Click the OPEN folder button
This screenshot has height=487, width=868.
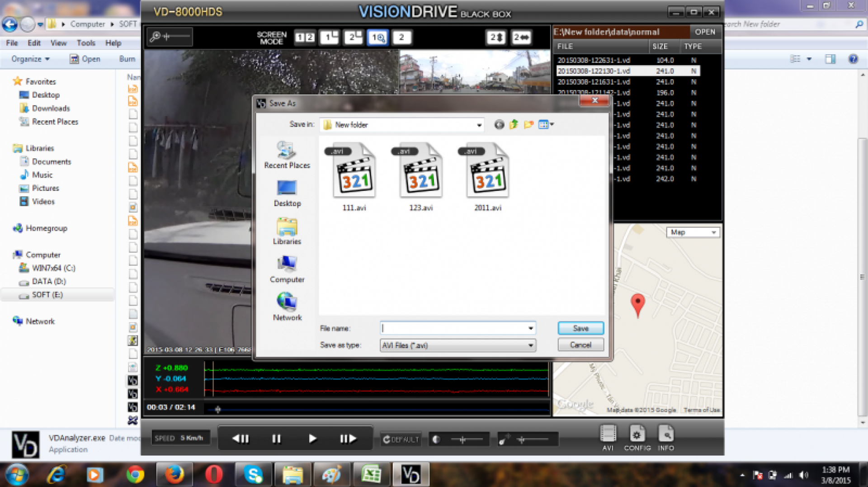coord(705,32)
